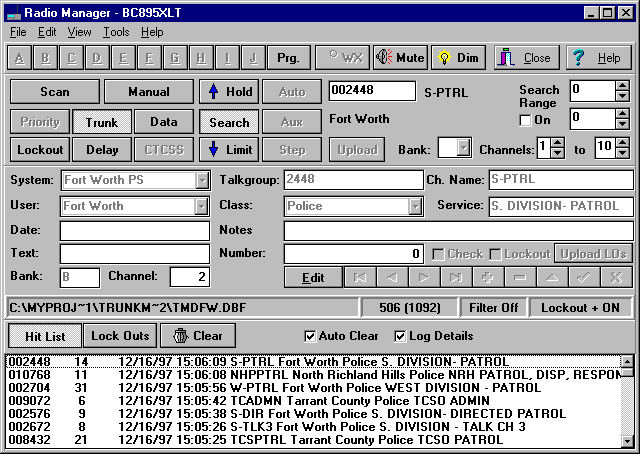Viewport: 640px width, 454px height.
Task: Click the Manual button
Action: (x=149, y=91)
